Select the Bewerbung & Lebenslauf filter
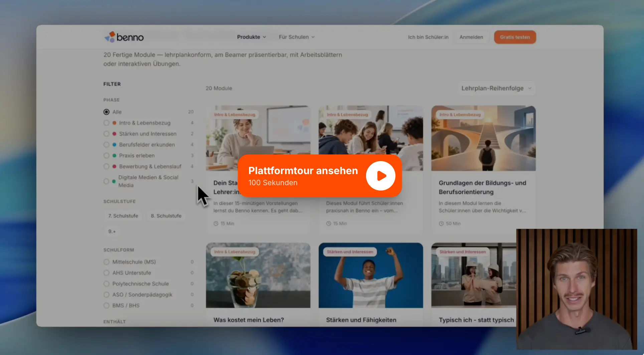Viewport: 644px width, 355px height. pos(107,166)
